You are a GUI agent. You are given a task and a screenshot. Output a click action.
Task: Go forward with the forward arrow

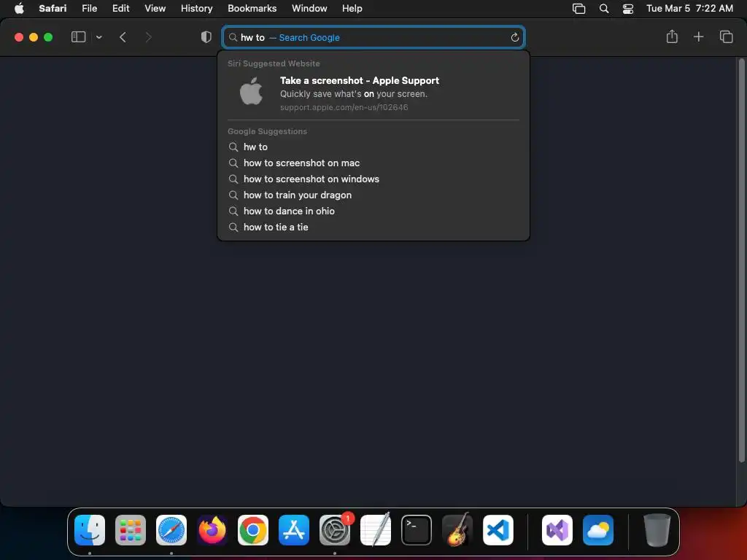(x=148, y=37)
